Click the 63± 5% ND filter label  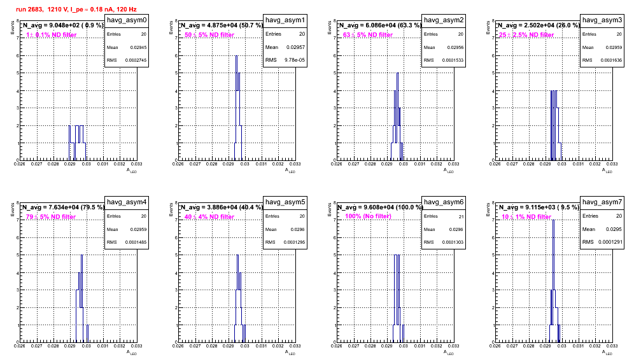(x=368, y=35)
